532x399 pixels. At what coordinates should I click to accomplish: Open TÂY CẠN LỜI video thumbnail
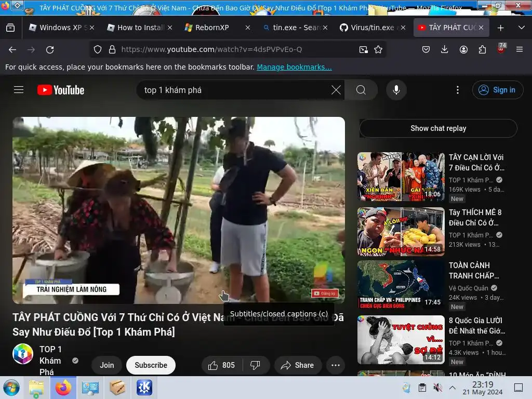[401, 177]
